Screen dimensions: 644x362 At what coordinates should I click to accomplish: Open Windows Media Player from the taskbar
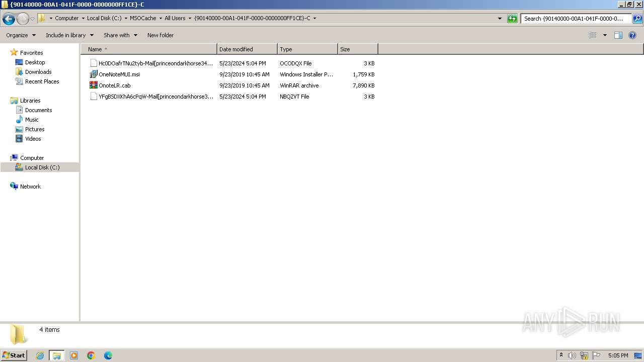coord(74,355)
